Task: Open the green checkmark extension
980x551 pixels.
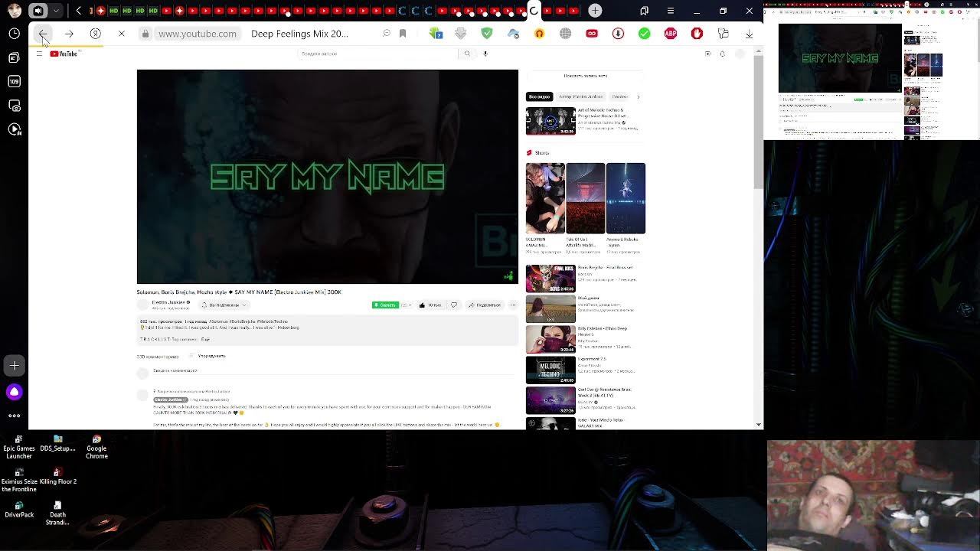Action: click(645, 34)
